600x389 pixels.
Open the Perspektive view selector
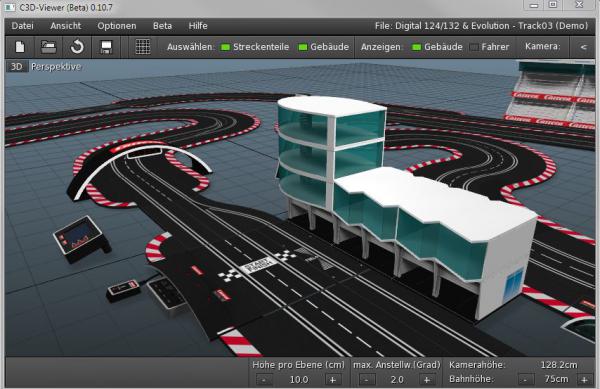click(56, 67)
